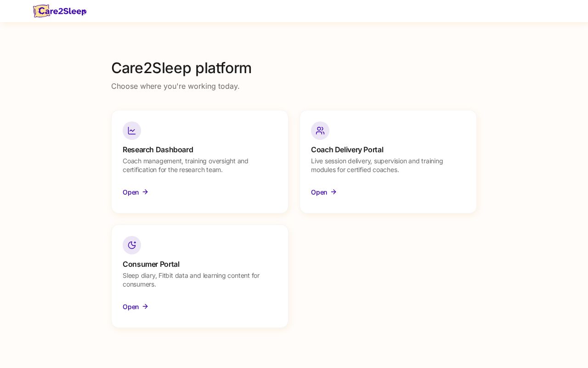Viewport: 588px width, 368px height.
Task: Click the Care2Sleep logo in header
Action: tap(60, 11)
